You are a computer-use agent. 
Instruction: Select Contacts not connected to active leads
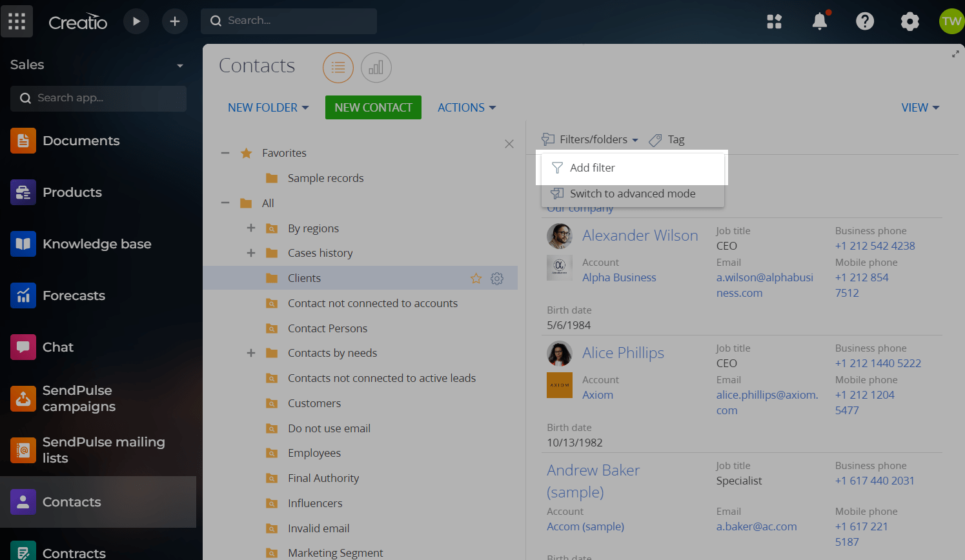coord(381,378)
